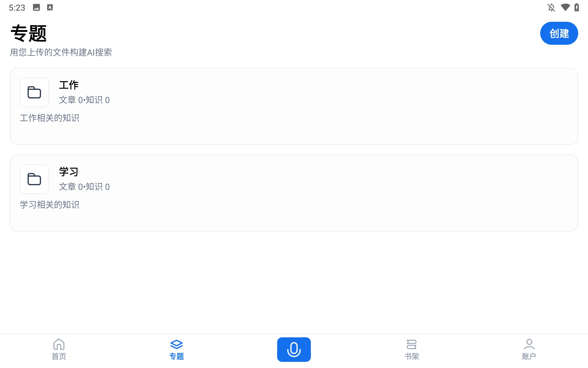Click the stacked layers 专题 icon
Screen dimensions: 588x368
(x=176, y=344)
